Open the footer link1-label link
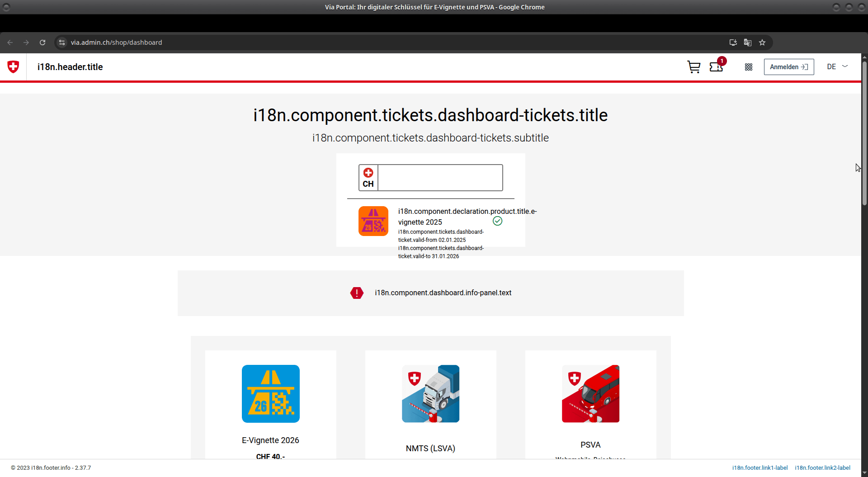This screenshot has height=477, width=868. coord(760,468)
